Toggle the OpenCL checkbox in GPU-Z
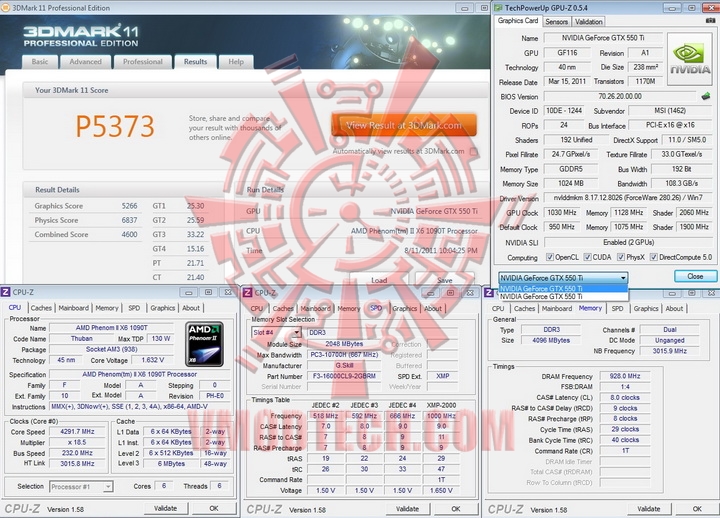Image resolution: width=720 pixels, height=518 pixels. coord(550,257)
